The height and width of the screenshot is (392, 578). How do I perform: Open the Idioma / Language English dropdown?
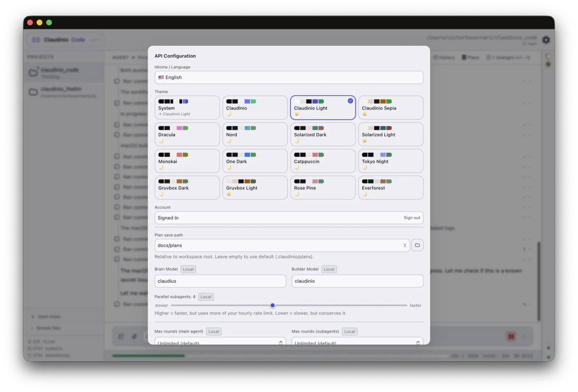click(289, 77)
